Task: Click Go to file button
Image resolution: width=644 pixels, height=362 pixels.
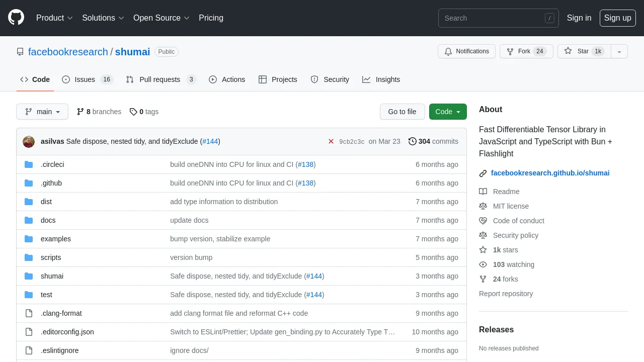Action: pyautogui.click(x=402, y=112)
